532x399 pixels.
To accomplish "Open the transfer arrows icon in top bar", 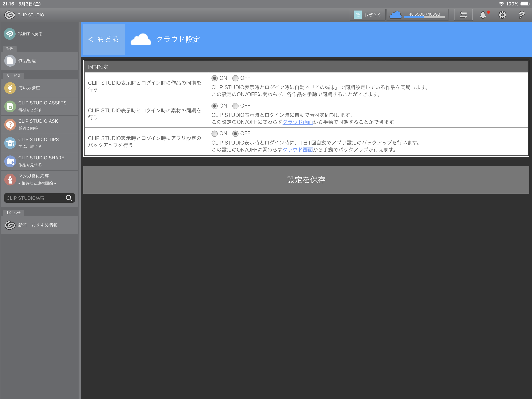I will (463, 15).
